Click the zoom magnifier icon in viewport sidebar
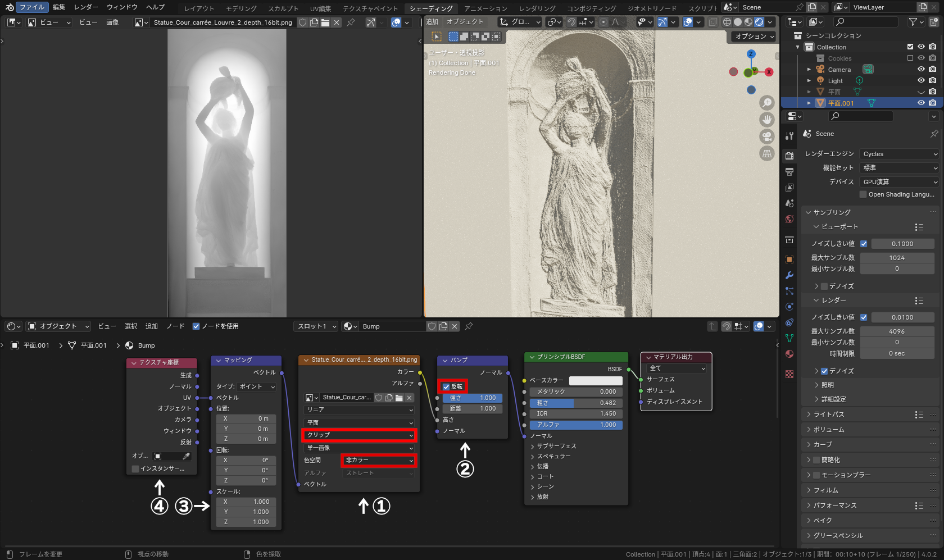The image size is (944, 560). pyautogui.click(x=767, y=102)
